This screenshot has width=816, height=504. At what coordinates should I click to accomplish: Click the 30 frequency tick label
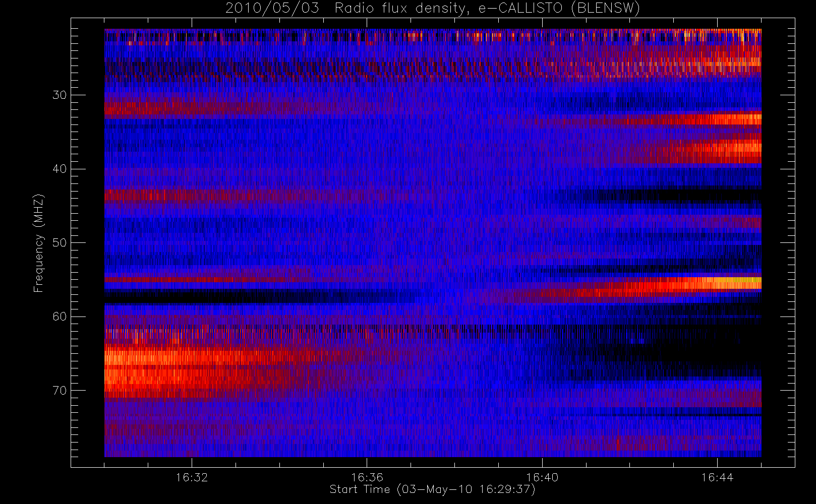[60, 95]
